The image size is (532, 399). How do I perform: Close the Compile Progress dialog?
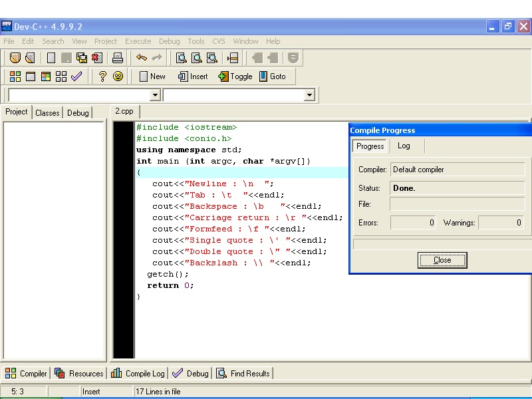coord(442,260)
